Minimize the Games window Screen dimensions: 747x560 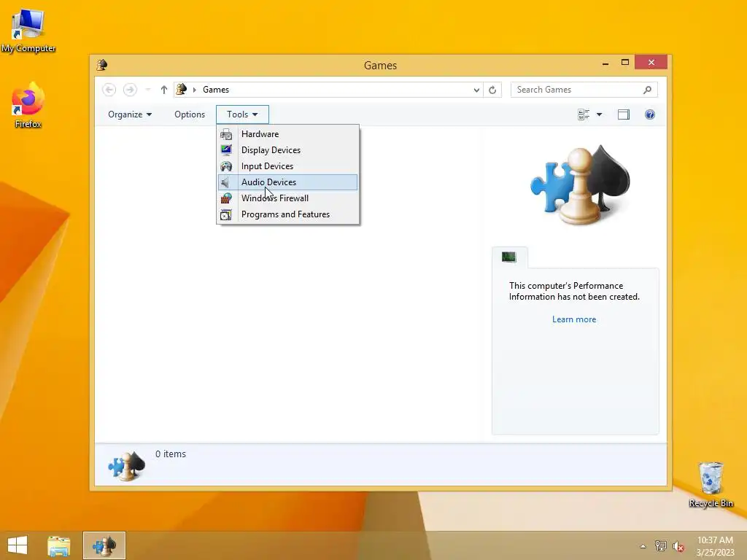(x=605, y=63)
